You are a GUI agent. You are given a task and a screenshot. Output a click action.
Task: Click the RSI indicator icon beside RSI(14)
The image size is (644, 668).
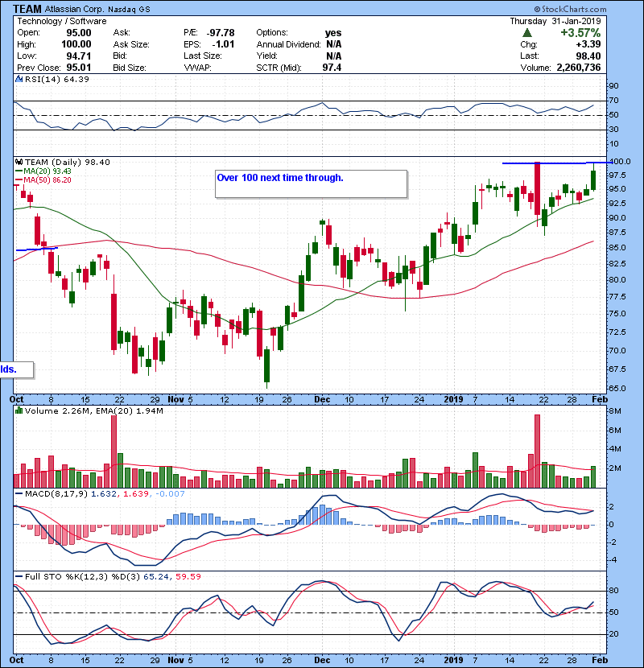coord(19,79)
